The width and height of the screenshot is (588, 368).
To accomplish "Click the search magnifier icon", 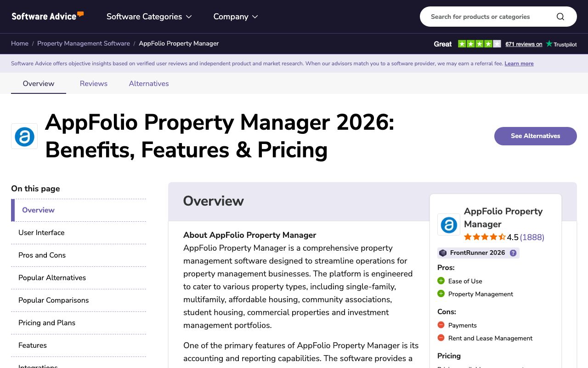I will (x=560, y=17).
